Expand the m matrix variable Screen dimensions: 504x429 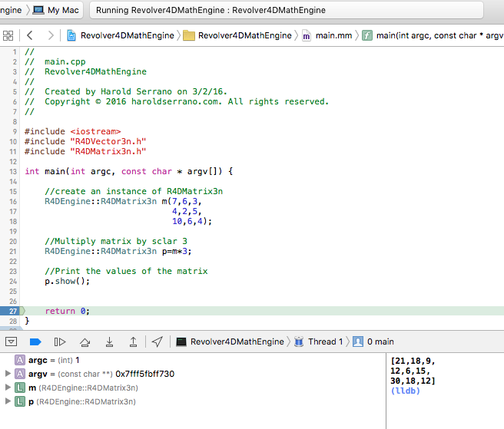8,388
